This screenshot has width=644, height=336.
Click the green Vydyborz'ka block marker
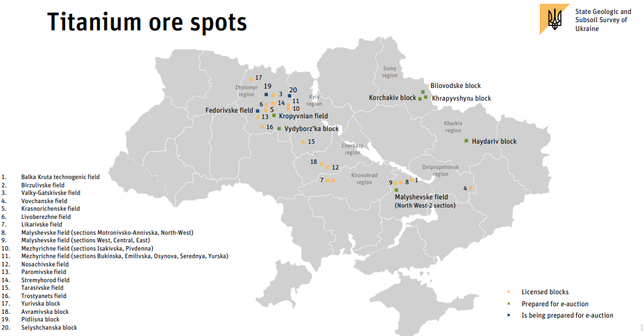279,128
